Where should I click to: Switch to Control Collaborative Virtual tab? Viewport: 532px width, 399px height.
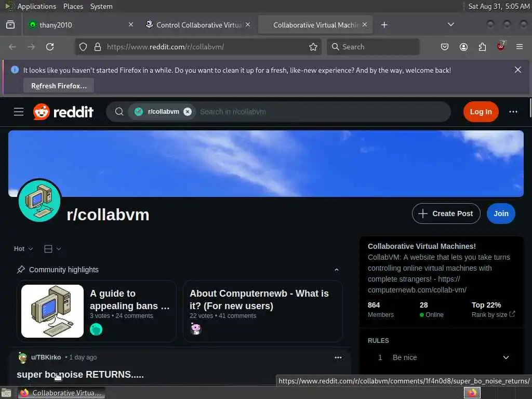(198, 25)
